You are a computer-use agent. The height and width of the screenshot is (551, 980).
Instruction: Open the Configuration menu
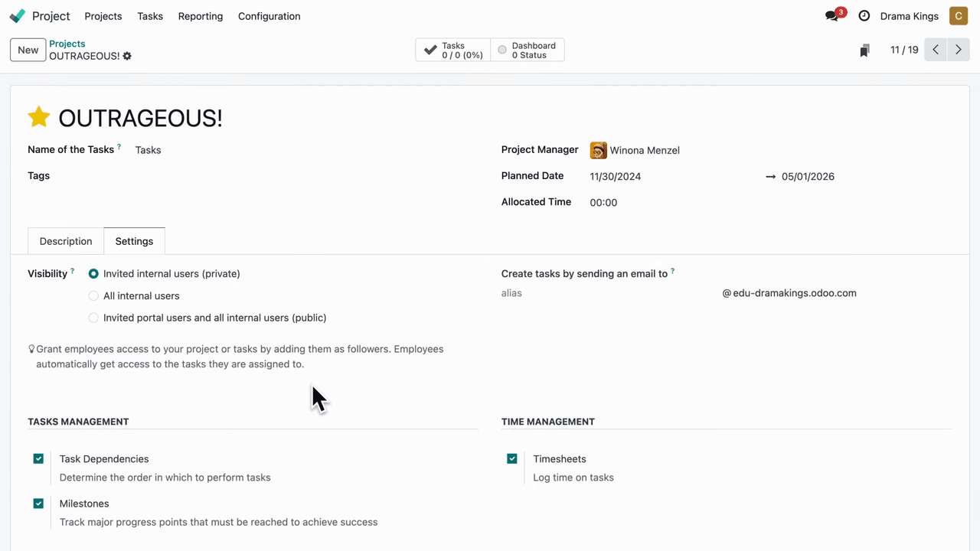point(269,16)
